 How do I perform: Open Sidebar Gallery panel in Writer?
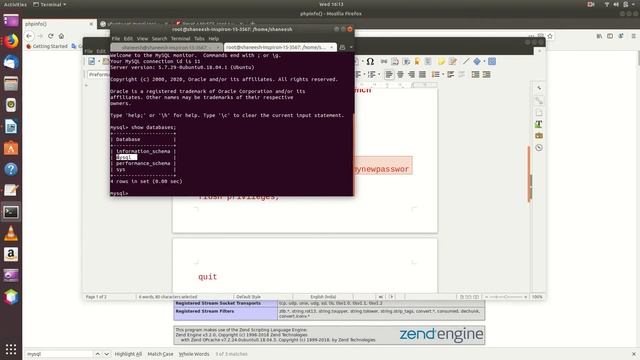click(x=539, y=136)
